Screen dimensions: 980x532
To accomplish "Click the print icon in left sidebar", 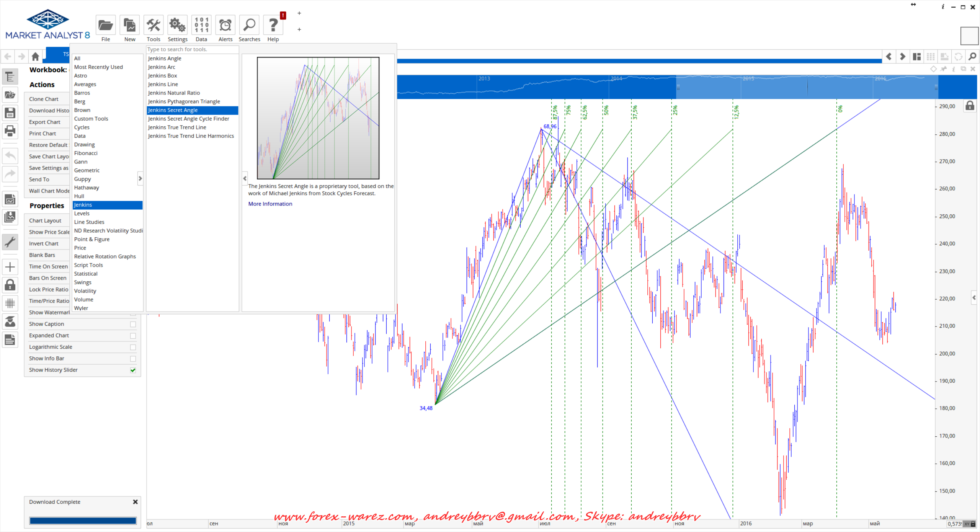I will [10, 131].
